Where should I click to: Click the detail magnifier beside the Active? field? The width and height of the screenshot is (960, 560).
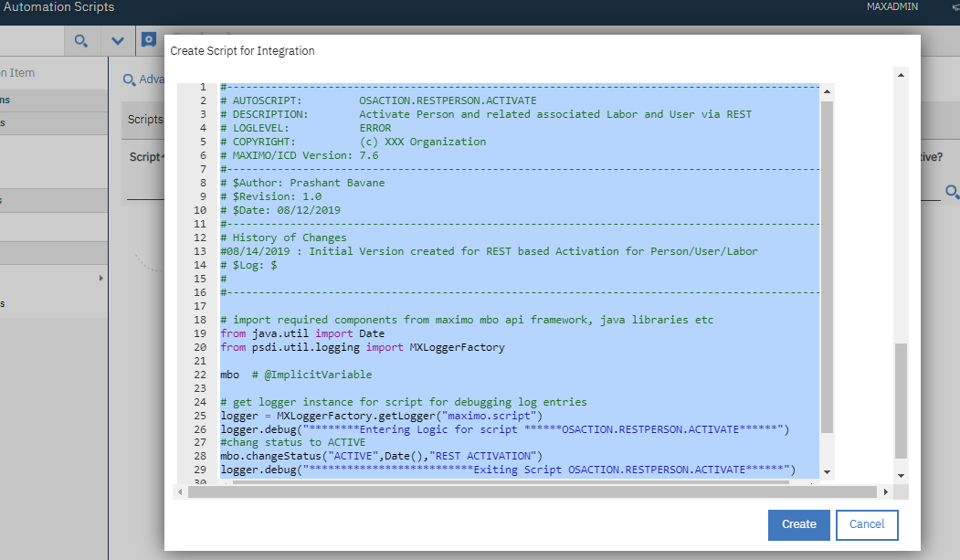point(953,193)
